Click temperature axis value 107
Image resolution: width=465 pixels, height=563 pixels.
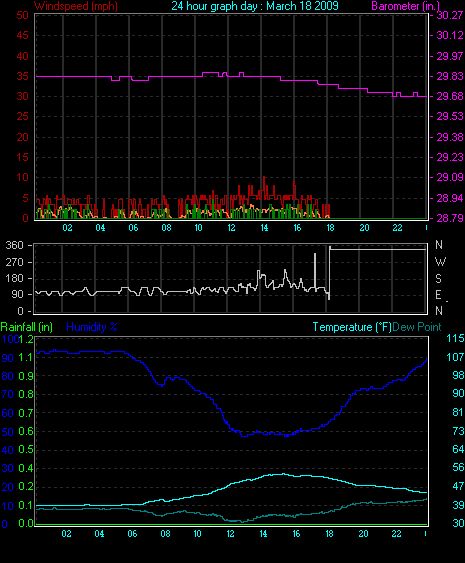click(455, 357)
